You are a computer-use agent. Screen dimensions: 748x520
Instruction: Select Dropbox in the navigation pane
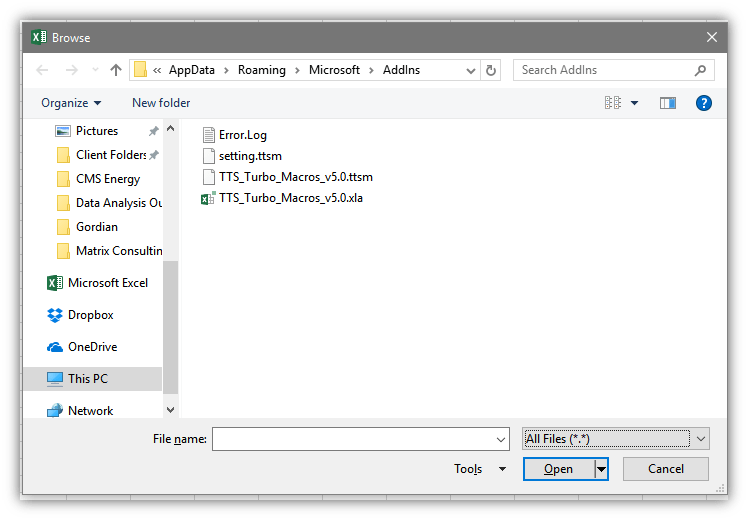click(x=90, y=315)
